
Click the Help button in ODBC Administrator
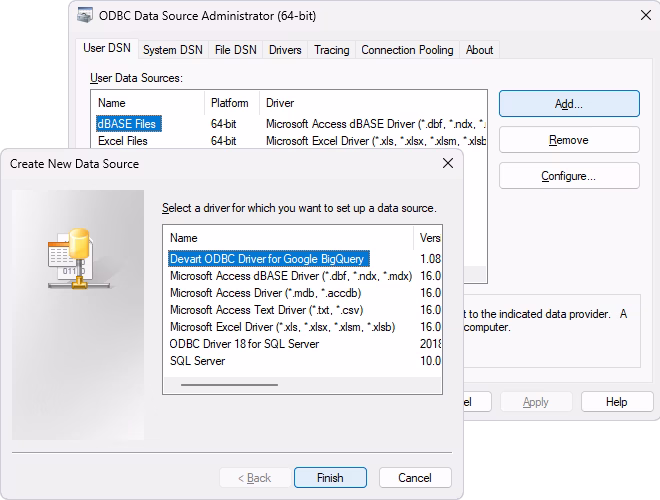point(617,402)
